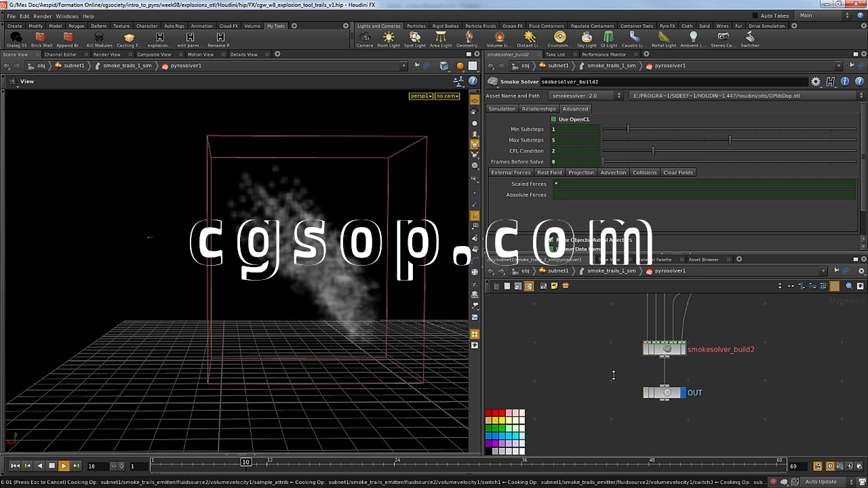
Task: Select the Brick Wall shelf tool
Action: click(x=41, y=39)
